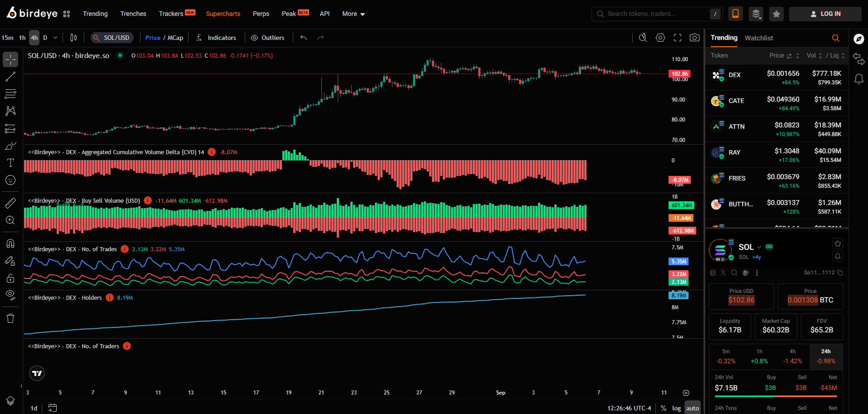868x414 pixels.
Task: Toggle magnet mode for drawings
Action: [x=10, y=244]
